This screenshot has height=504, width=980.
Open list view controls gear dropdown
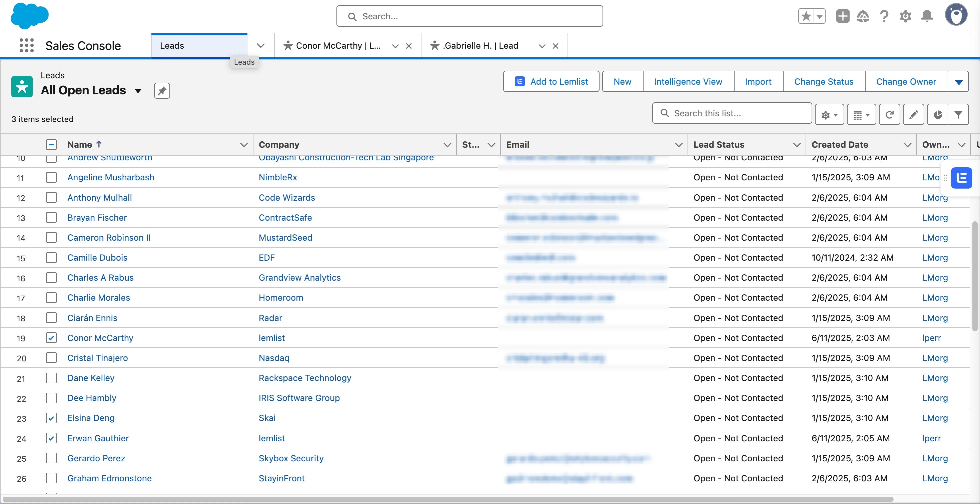click(829, 114)
